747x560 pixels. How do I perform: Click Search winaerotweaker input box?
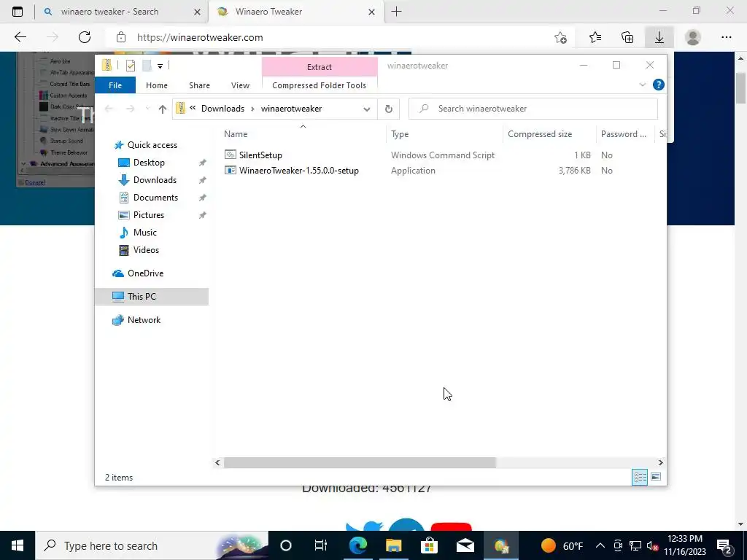pyautogui.click(x=533, y=109)
